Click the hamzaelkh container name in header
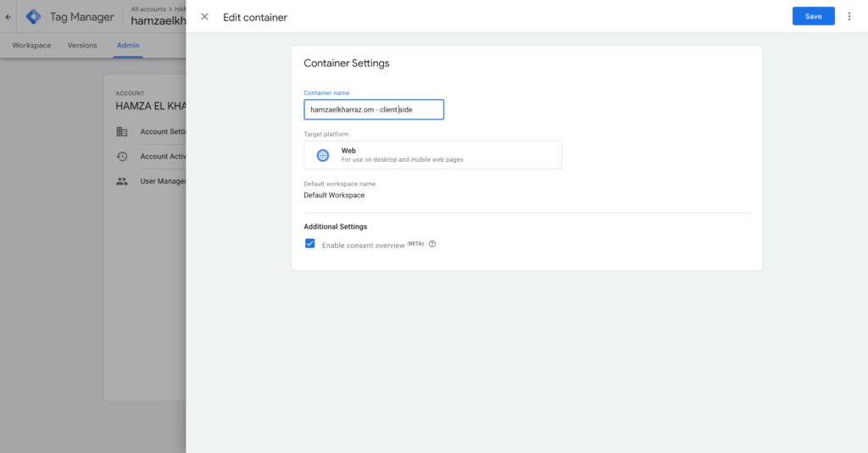Image resolution: width=868 pixels, height=453 pixels. [158, 22]
